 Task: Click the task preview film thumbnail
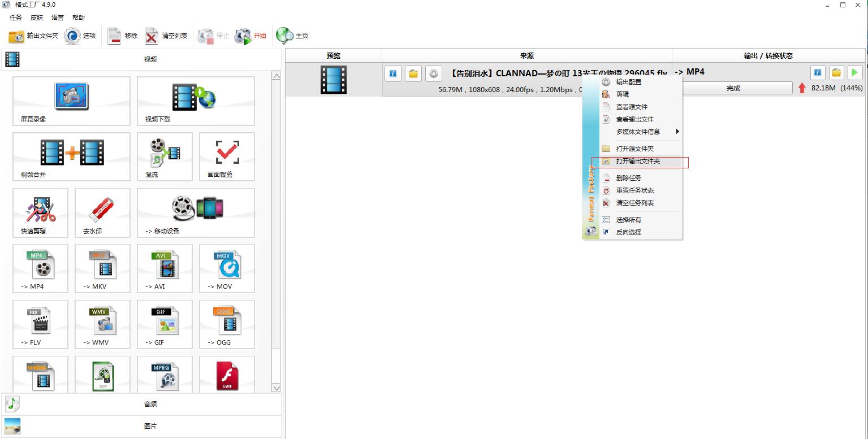334,79
